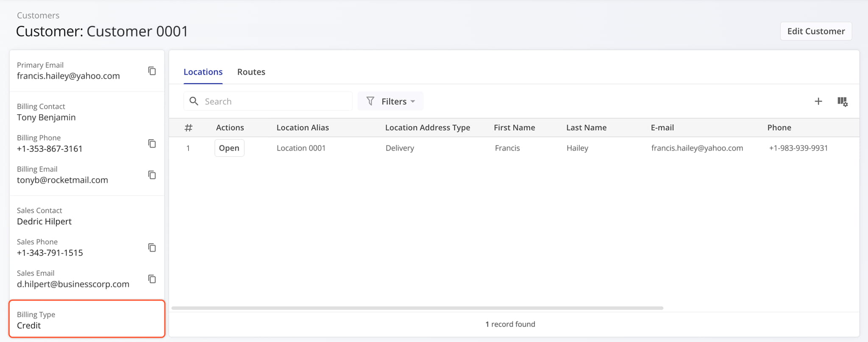
Task: Click the plus icon to add location
Action: [x=818, y=101]
